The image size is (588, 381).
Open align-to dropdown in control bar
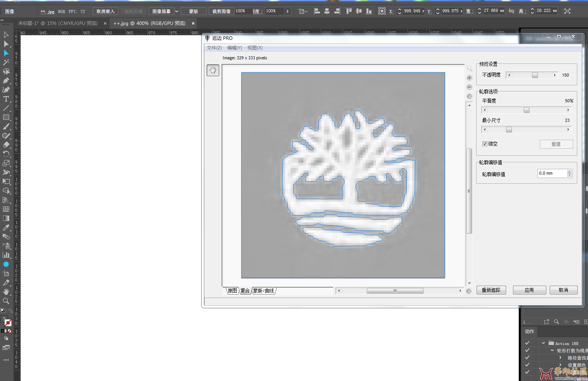(x=303, y=11)
